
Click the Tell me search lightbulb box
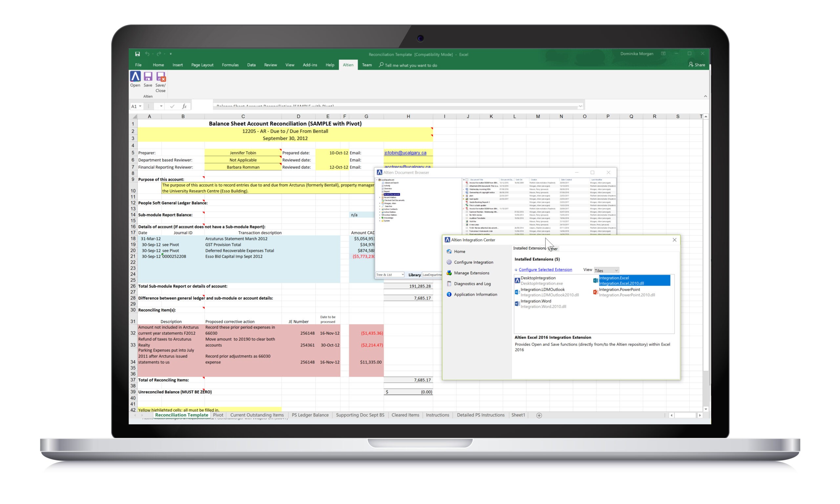[408, 65]
